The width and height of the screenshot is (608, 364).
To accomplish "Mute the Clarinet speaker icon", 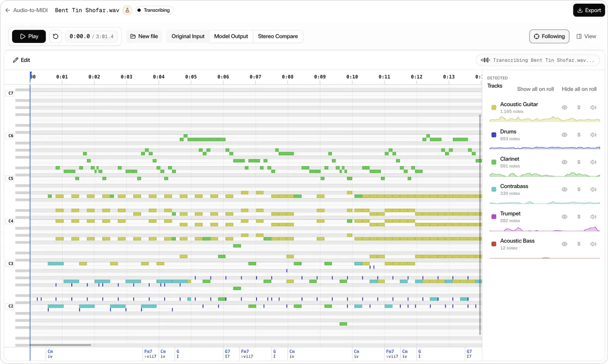I will pyautogui.click(x=593, y=162).
